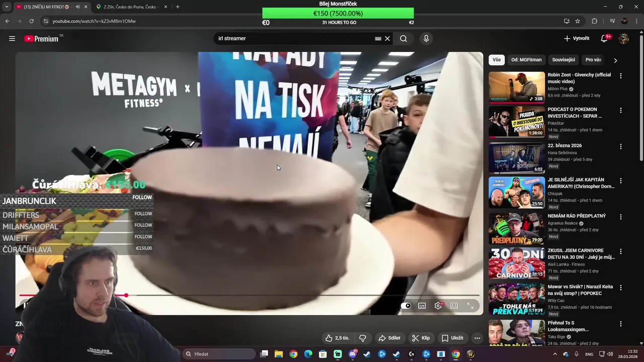Image resolution: width=644 pixels, height=362 pixels.
Task: Open options for 22. března 2026 video
Action: click(x=621, y=147)
